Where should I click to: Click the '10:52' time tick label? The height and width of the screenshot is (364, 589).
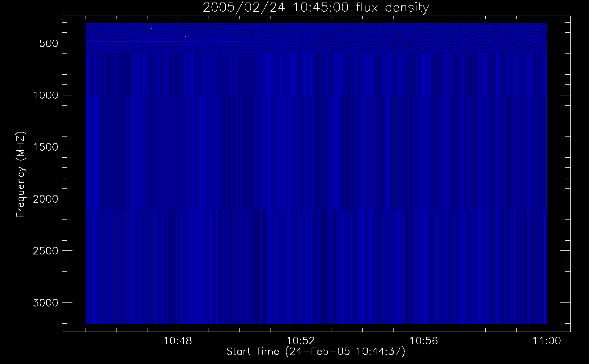tap(301, 341)
